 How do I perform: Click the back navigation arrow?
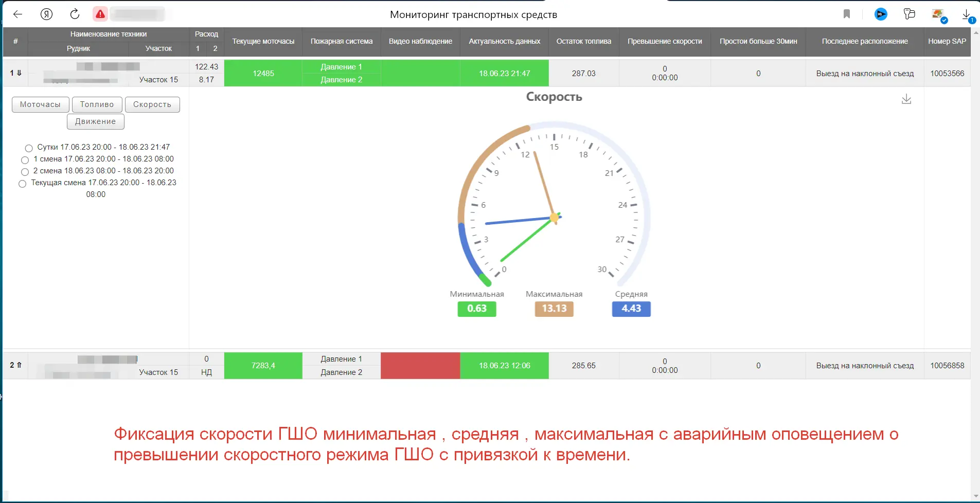pos(17,14)
